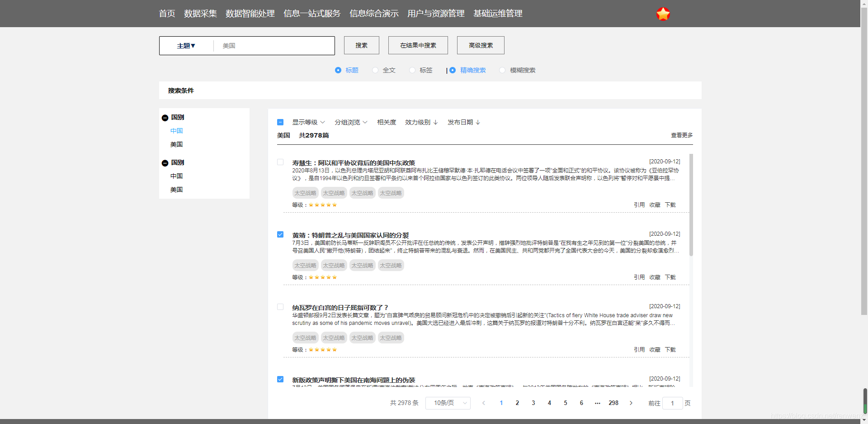The width and height of the screenshot is (868, 424).
Task: Select the 标签 radio button
Action: [x=412, y=70]
